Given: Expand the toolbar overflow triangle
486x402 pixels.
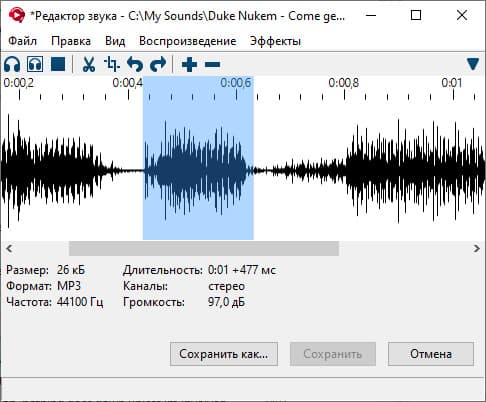Looking at the screenshot, I should pyautogui.click(x=473, y=64).
